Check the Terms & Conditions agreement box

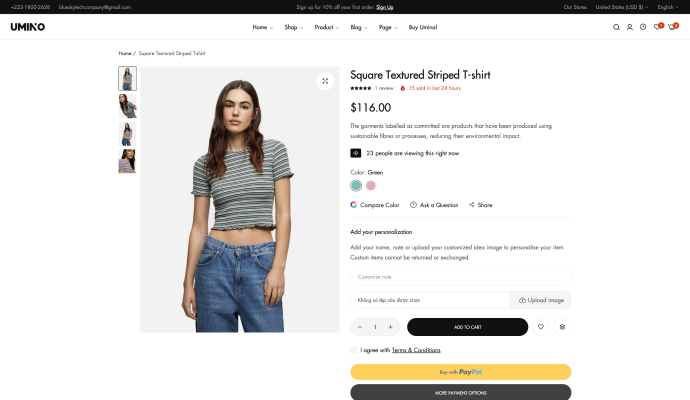tap(354, 350)
